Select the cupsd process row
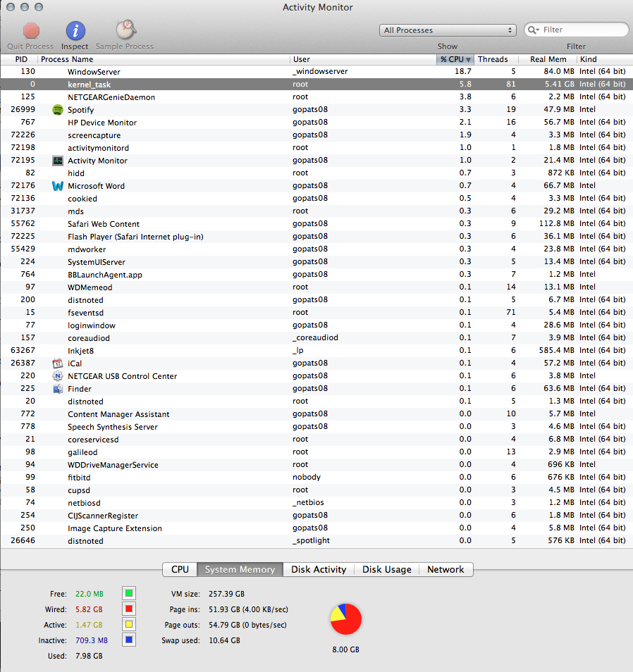633x672 pixels. tap(316, 490)
